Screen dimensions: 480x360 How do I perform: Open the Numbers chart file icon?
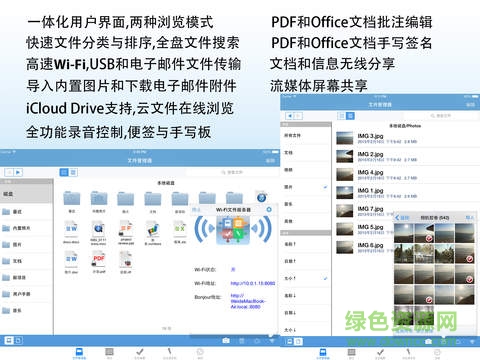tap(153, 230)
